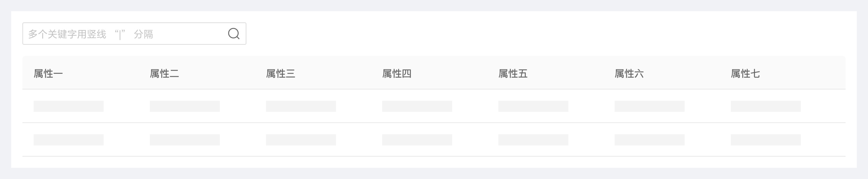Select the 属性四 column header
Image resolution: width=868 pixels, height=179 pixels.
click(397, 73)
